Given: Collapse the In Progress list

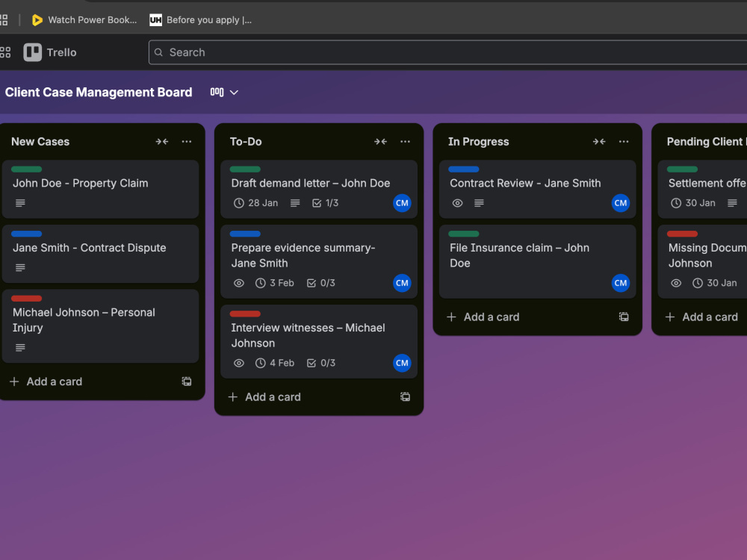Looking at the screenshot, I should [599, 141].
